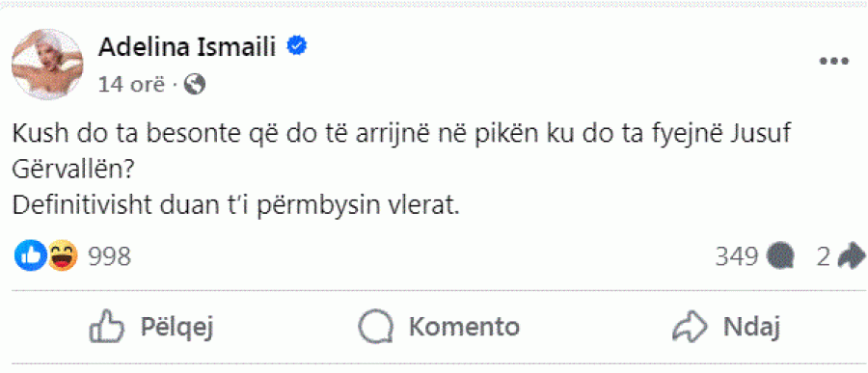The width and height of the screenshot is (868, 373).
Task: Click the Komento text label
Action: (x=464, y=327)
